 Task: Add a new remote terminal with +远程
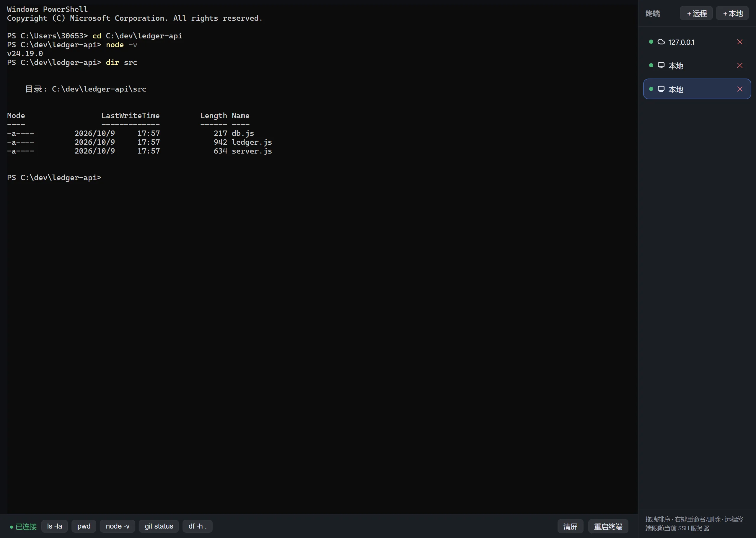pyautogui.click(x=696, y=13)
